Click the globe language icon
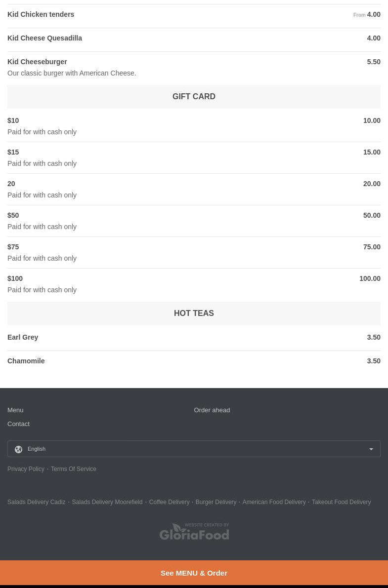Viewport: 388px width, 588px height. (x=18, y=449)
